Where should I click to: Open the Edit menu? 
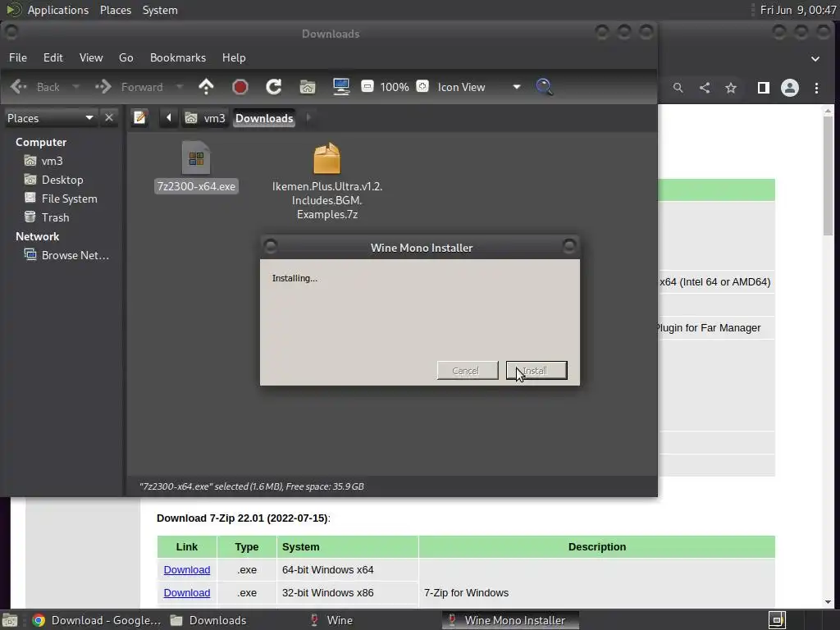click(x=53, y=57)
